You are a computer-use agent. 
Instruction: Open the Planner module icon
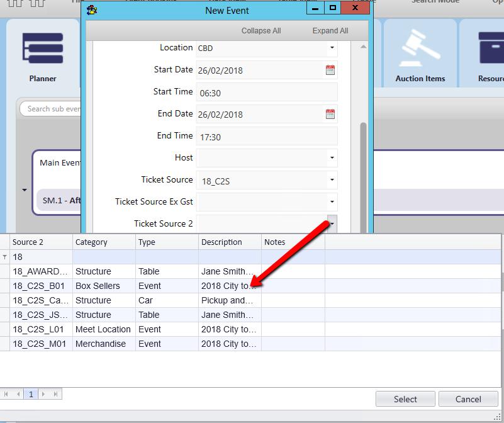click(42, 50)
